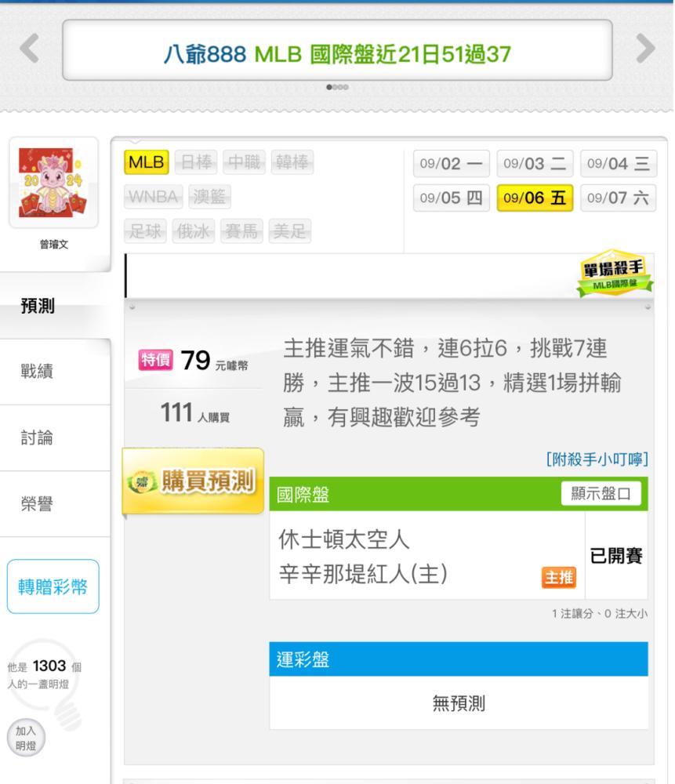The image size is (675, 784).
Task: Choose date 09/07 六
Action: [618, 198]
